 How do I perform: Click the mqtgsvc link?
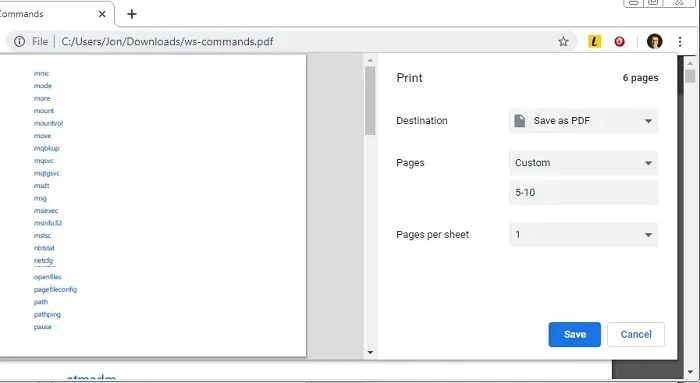click(x=47, y=173)
